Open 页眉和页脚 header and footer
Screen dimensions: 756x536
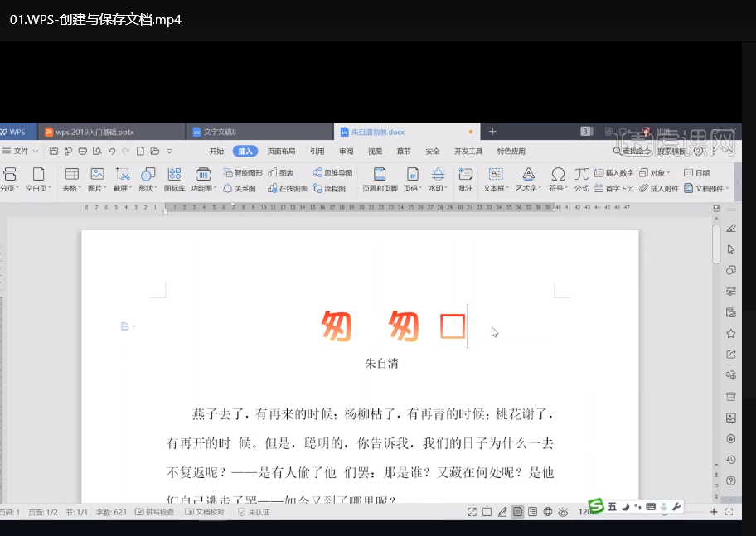380,179
